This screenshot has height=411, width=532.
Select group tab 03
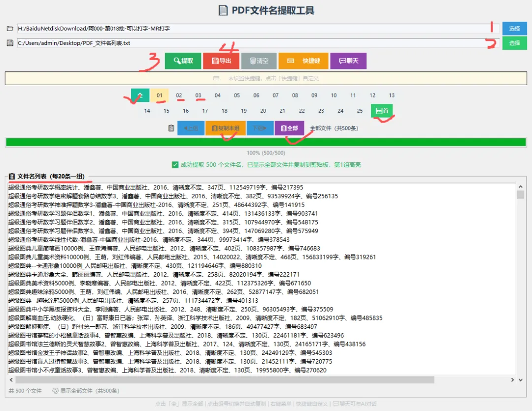[198, 95]
